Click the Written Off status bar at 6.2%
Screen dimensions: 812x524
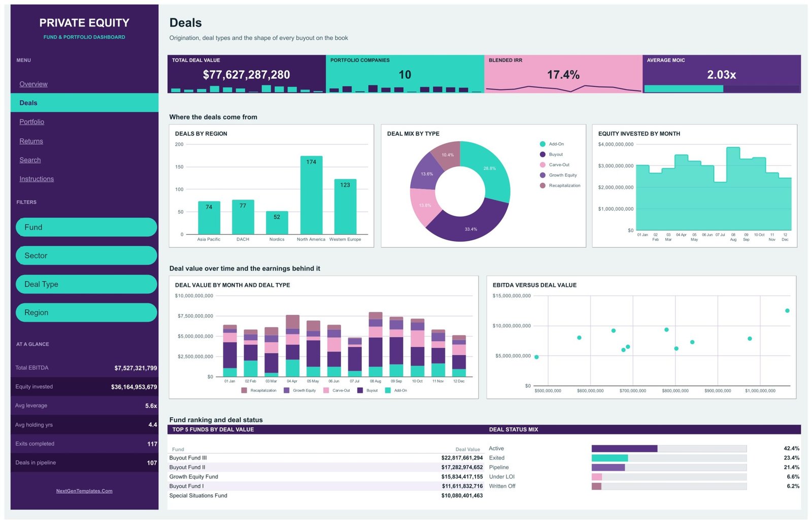(x=596, y=486)
